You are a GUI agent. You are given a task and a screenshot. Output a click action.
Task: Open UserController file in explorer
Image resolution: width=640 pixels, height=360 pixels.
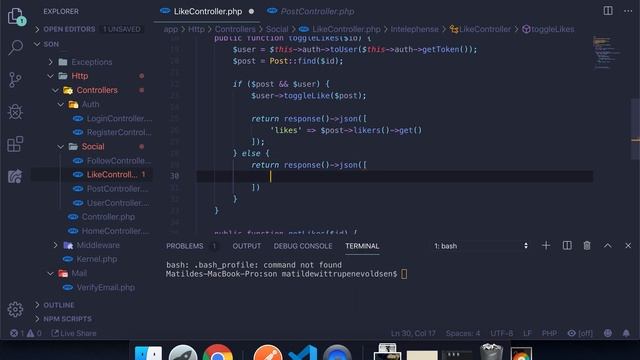point(118,203)
